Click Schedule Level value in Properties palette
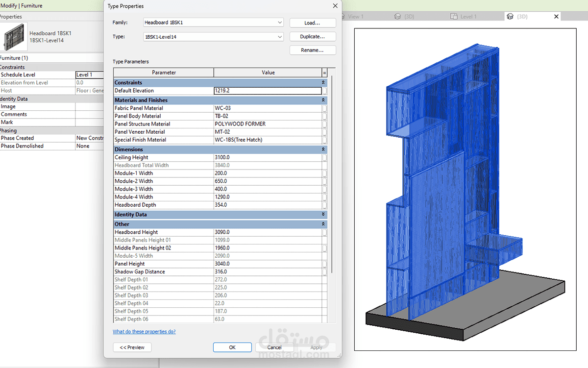The height and width of the screenshot is (368, 588). (90, 75)
